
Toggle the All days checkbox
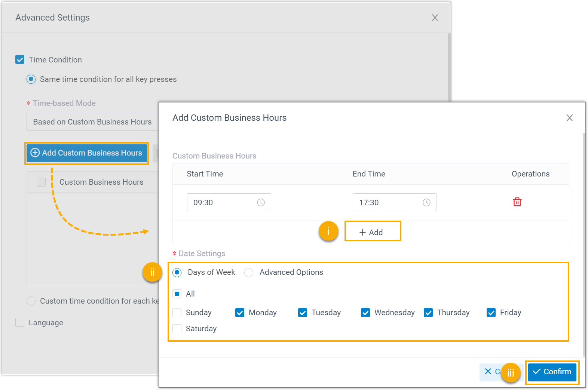coord(177,294)
